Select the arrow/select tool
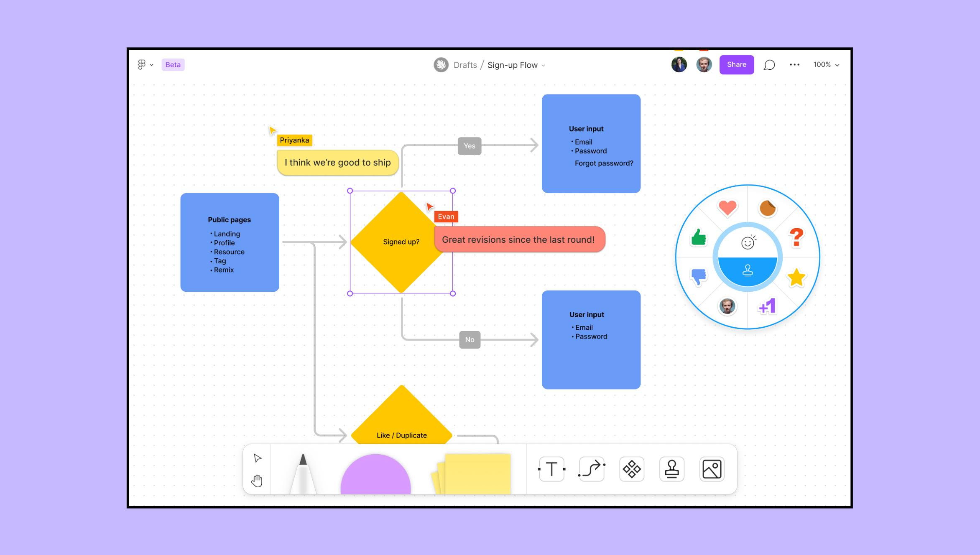Screen dimensions: 980x555 258,458
